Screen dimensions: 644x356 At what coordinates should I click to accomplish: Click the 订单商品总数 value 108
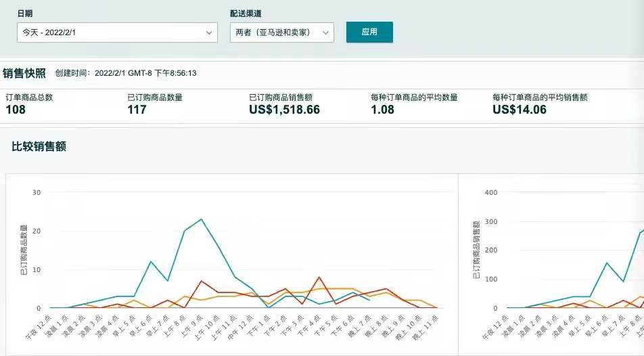[16, 110]
